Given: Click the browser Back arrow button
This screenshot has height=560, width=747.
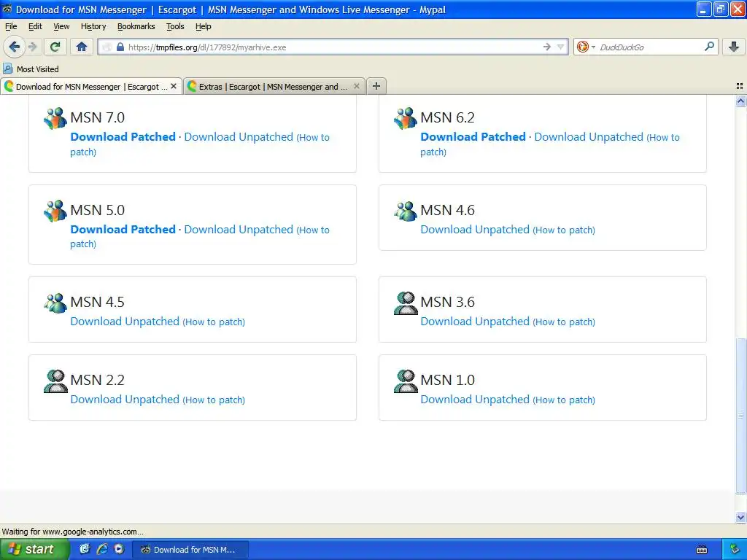Looking at the screenshot, I should click(x=15, y=47).
